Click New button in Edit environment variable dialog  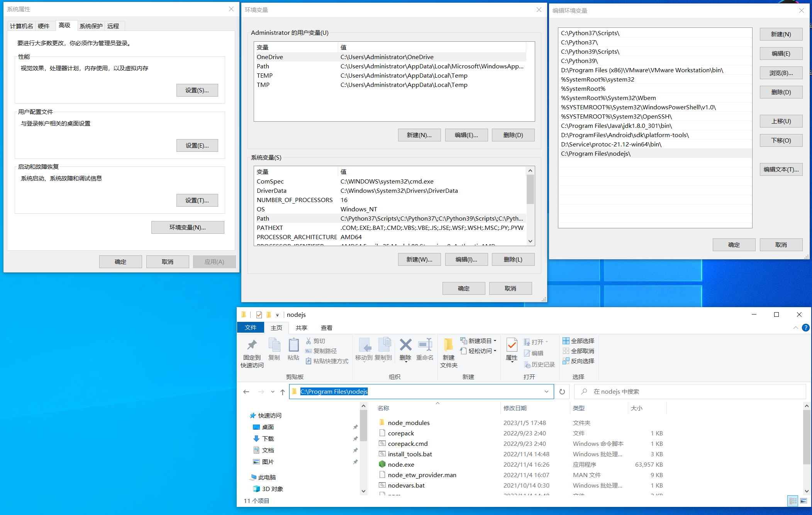coord(781,34)
